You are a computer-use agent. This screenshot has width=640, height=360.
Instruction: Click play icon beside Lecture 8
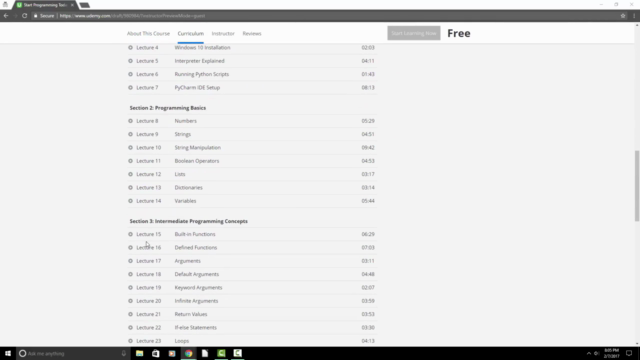tap(130, 121)
